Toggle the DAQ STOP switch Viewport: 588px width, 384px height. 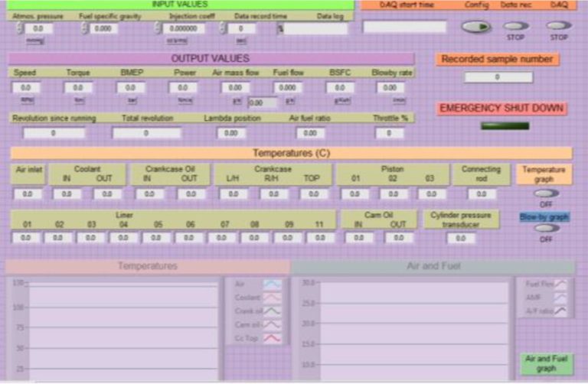(x=559, y=25)
